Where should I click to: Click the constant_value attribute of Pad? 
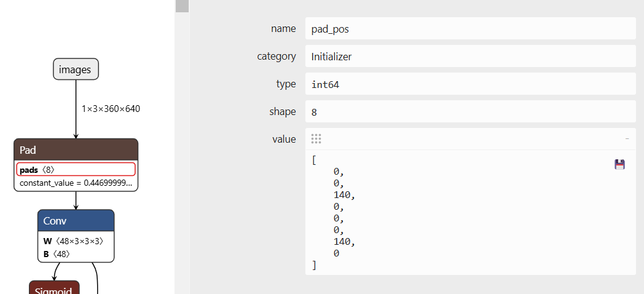tap(76, 183)
